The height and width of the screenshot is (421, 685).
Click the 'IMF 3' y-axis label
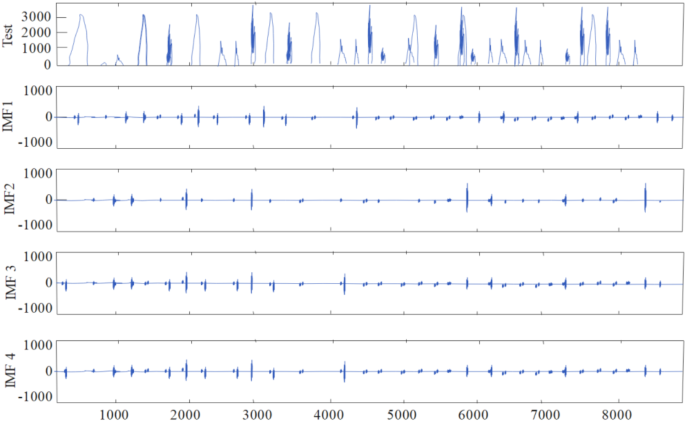[10, 281]
